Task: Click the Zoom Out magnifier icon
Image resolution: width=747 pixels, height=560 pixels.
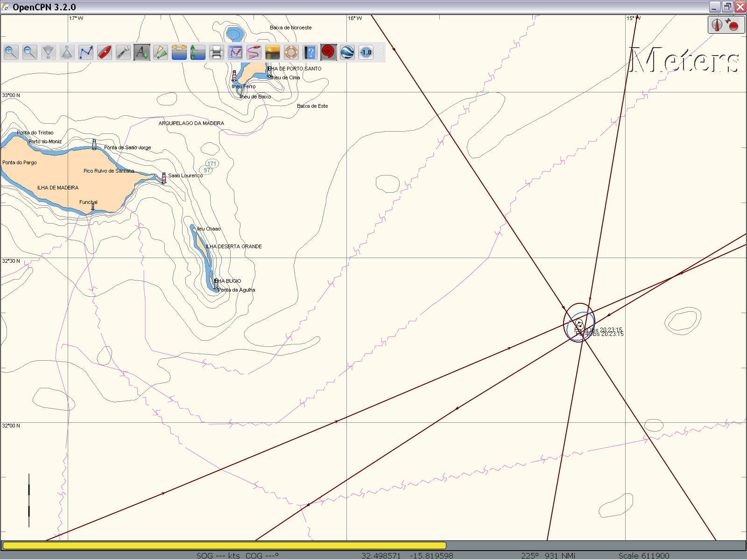Action: pyautogui.click(x=30, y=52)
